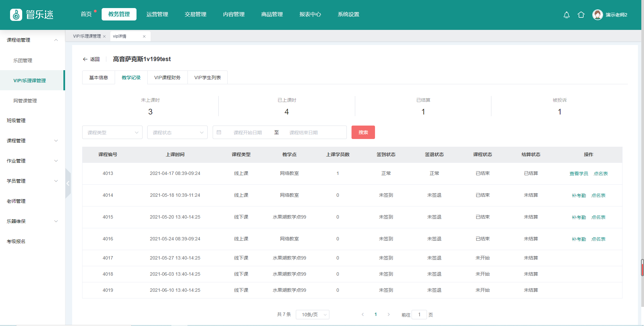Screen dimensions: 644x326
Task: Click the user avatar 演示老师2
Action: pyautogui.click(x=597, y=15)
